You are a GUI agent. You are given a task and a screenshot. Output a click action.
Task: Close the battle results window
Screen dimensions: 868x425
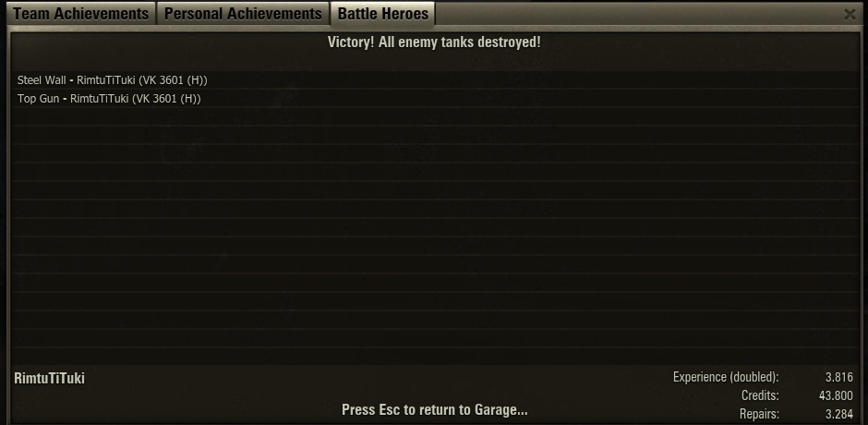click(850, 15)
